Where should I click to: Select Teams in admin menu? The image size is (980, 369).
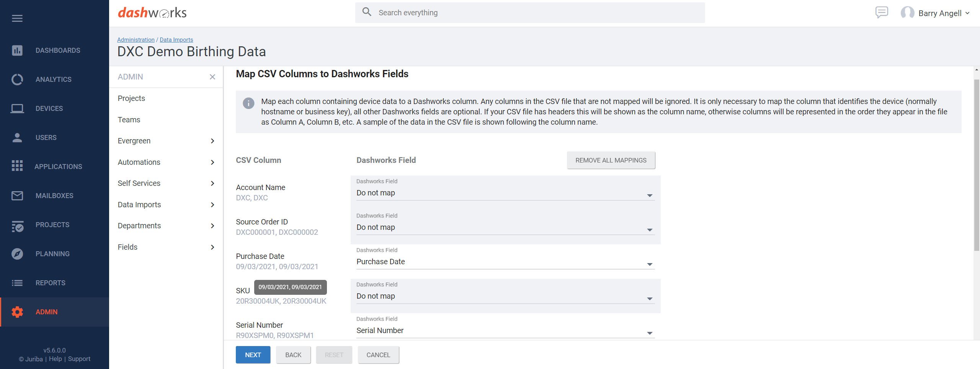click(x=129, y=120)
